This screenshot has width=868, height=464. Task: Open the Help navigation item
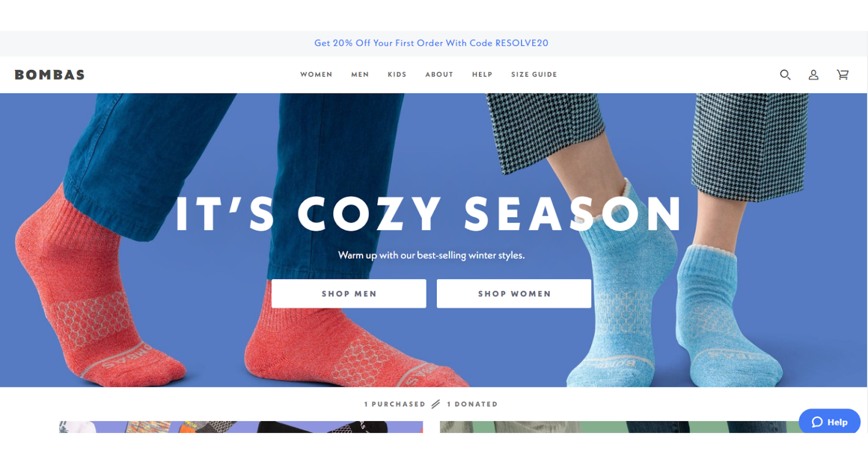pos(482,74)
